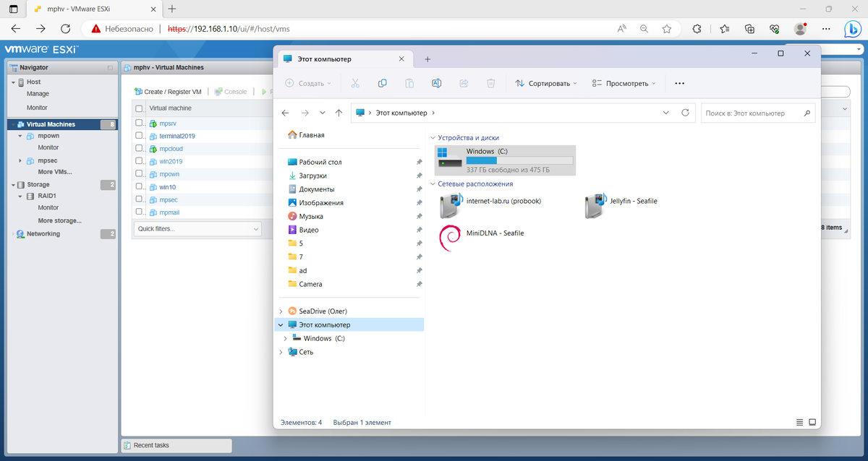868x461 pixels.
Task: Click More VMs... in Navigator
Action: [55, 172]
